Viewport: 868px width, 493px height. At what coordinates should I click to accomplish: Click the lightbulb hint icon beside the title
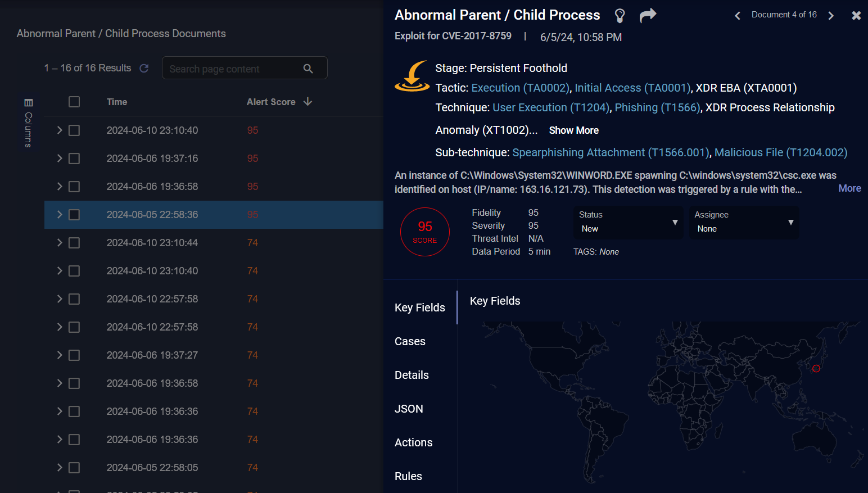[x=620, y=16]
